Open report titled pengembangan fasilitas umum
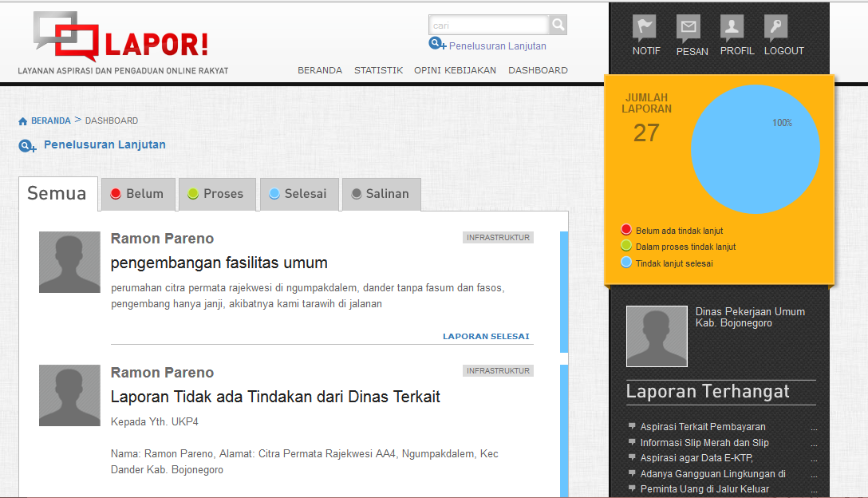The width and height of the screenshot is (868, 498). (x=219, y=263)
